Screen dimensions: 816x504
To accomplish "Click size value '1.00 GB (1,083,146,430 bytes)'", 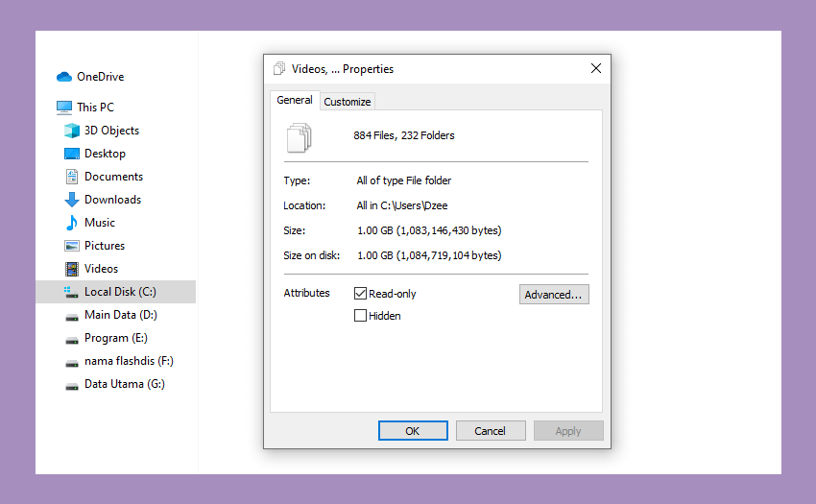I will (429, 230).
